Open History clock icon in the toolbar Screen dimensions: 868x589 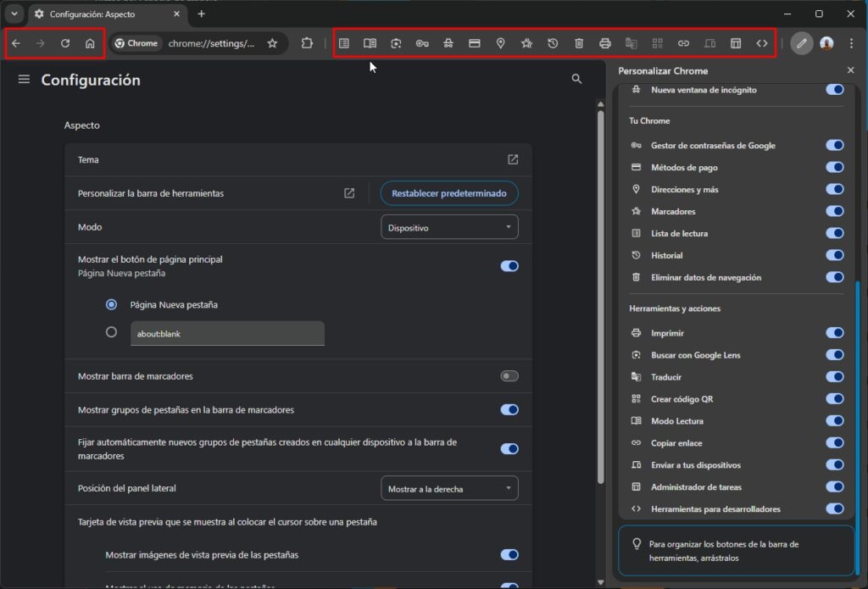pos(553,43)
